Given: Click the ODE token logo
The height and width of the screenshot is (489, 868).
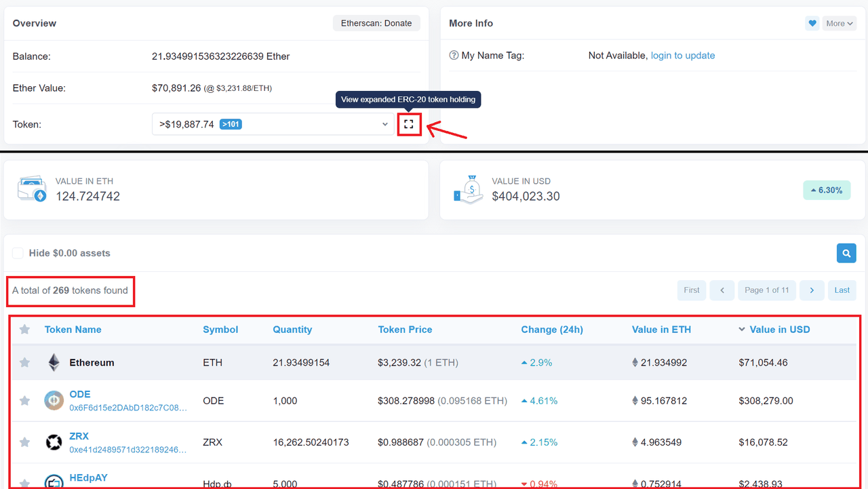Looking at the screenshot, I should pos(54,400).
